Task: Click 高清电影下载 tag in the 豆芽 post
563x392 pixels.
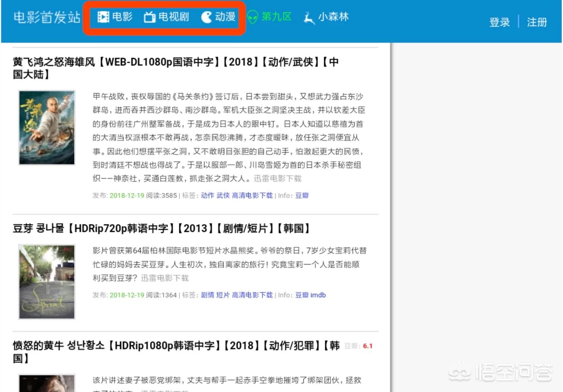Action: 252,295
